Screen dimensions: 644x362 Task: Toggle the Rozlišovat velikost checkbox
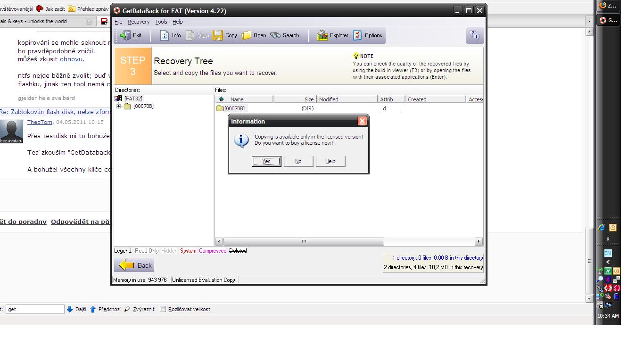click(x=163, y=309)
